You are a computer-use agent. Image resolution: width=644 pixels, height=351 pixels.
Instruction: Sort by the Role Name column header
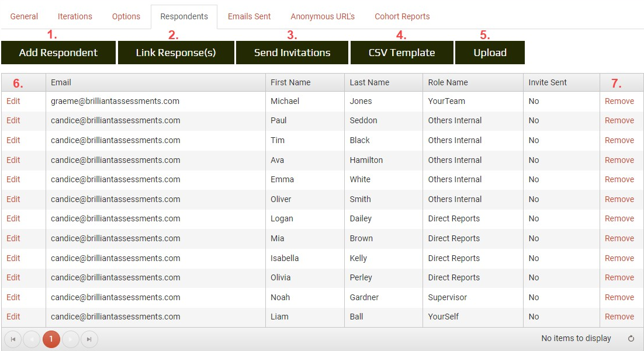[448, 82]
